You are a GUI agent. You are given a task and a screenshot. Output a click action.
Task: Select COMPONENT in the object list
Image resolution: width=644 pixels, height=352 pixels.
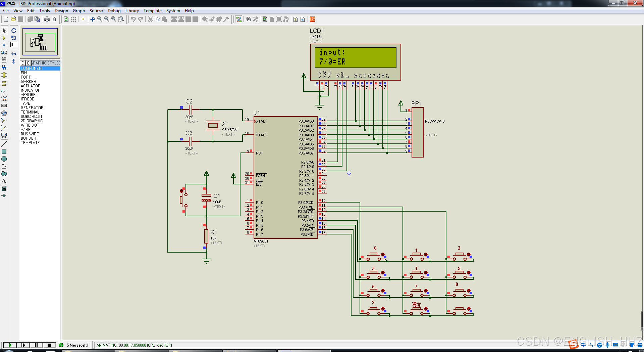[40, 69]
